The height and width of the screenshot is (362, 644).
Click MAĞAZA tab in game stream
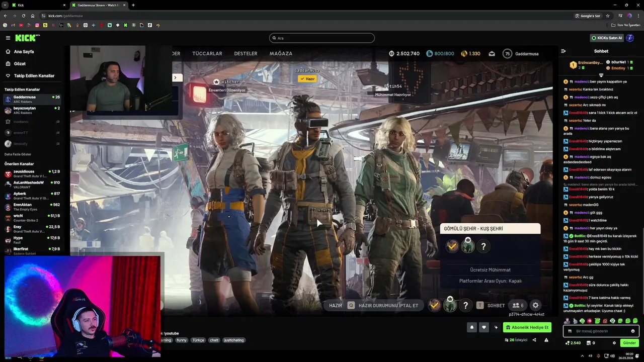[281, 53]
